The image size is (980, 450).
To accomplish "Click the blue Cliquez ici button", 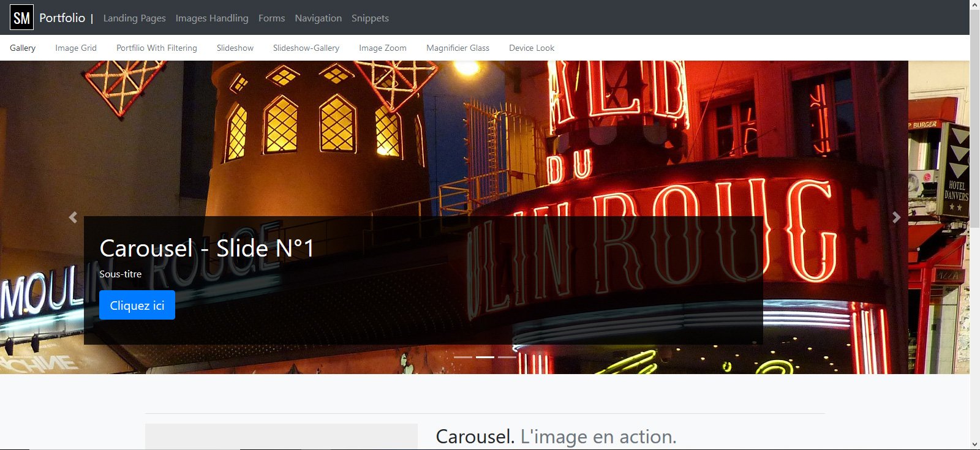I will click(137, 305).
